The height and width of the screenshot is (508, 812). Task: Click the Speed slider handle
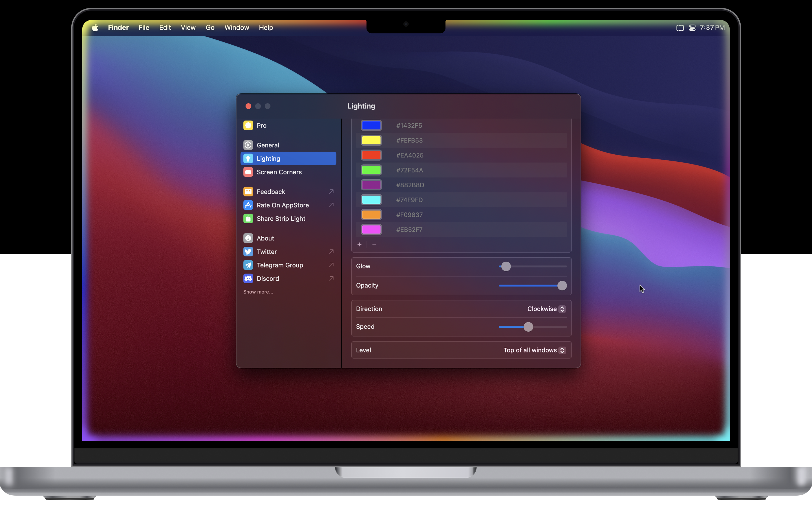pos(528,327)
